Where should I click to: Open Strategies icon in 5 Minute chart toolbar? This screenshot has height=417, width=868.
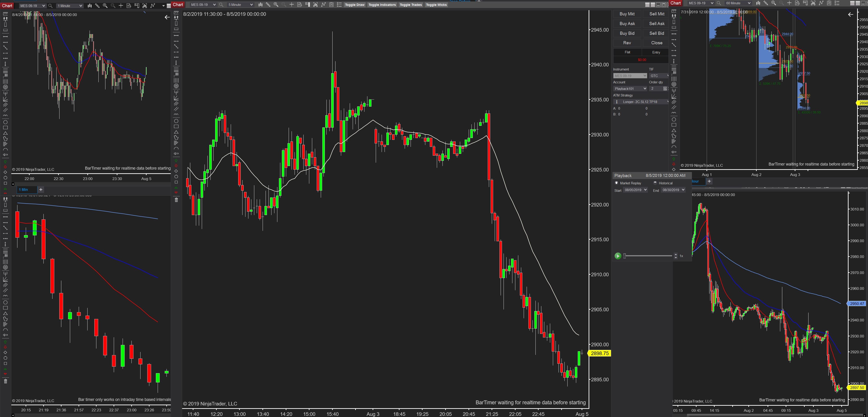click(x=332, y=5)
